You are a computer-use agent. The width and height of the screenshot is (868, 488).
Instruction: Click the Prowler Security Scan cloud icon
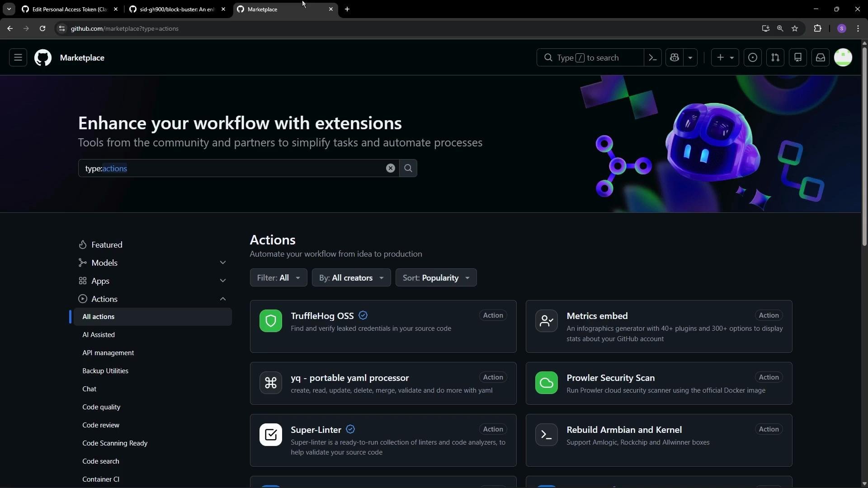tap(547, 383)
